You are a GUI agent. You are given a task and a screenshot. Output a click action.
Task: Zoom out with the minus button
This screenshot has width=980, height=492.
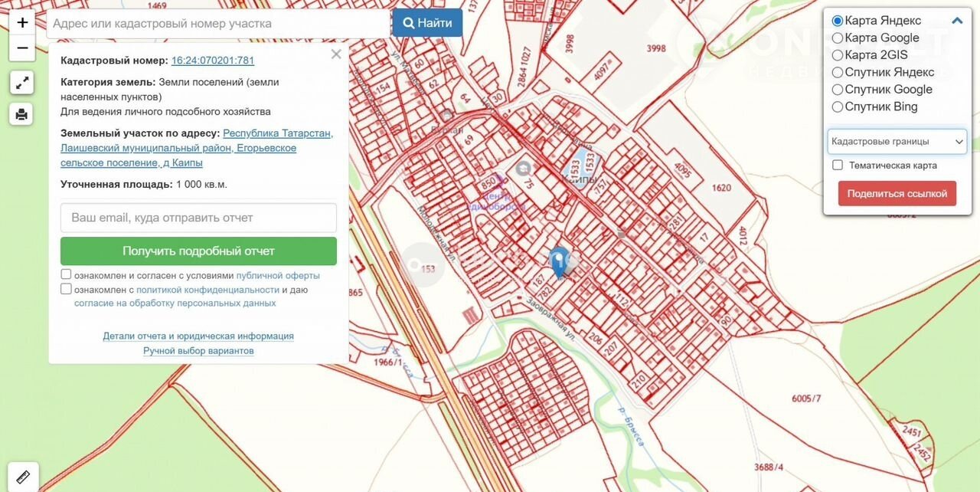pos(22,48)
